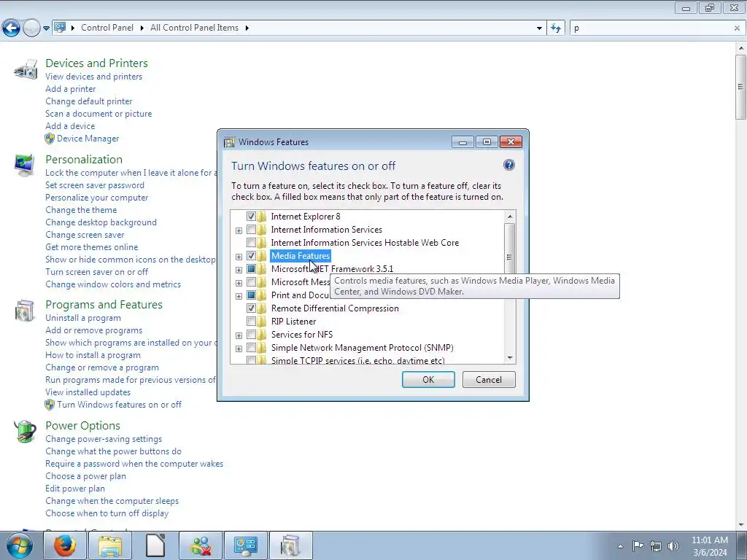The image size is (747, 560).
Task: Open the Start menu orb
Action: [20, 545]
